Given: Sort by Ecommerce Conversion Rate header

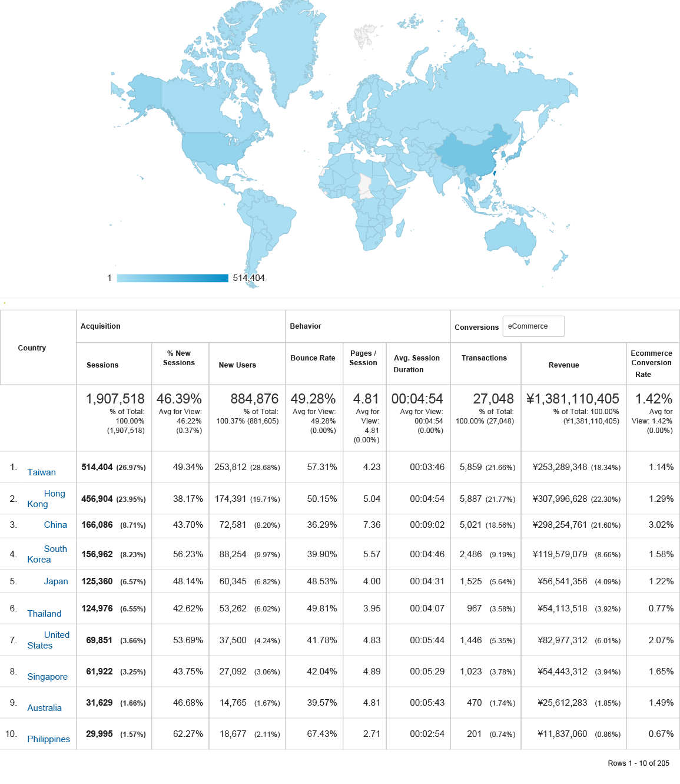Looking at the screenshot, I should tap(651, 364).
